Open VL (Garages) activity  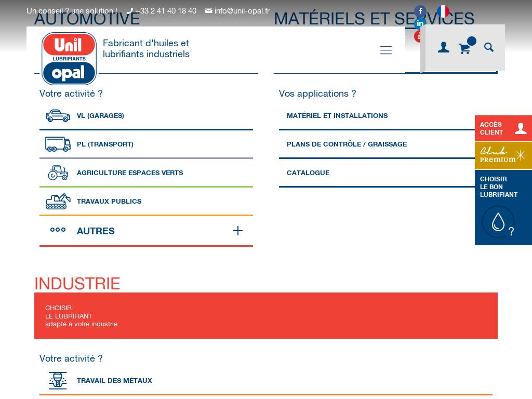pyautogui.click(x=100, y=116)
